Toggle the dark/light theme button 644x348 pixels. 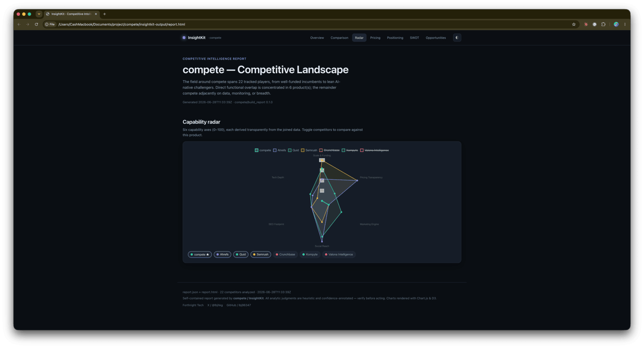(457, 38)
